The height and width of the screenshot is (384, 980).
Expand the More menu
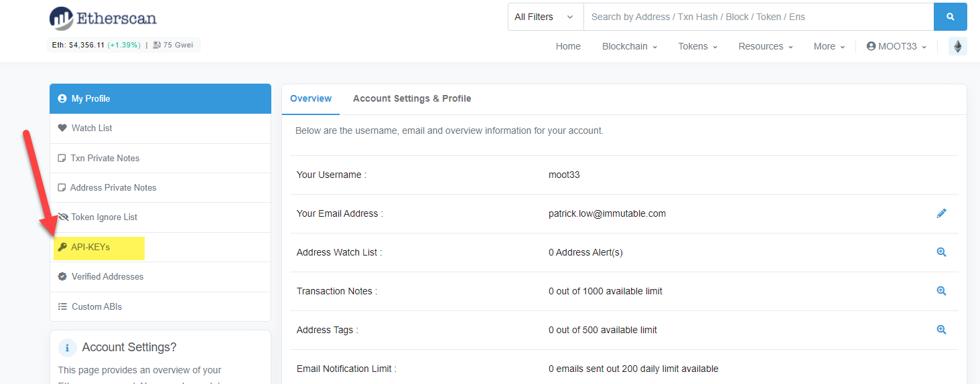click(x=829, y=46)
